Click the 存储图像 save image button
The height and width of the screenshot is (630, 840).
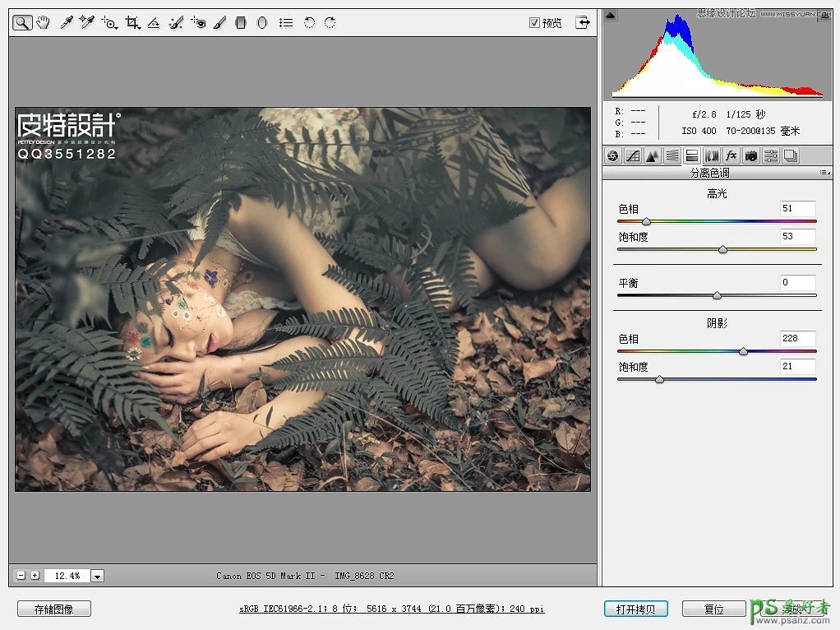pyautogui.click(x=53, y=609)
